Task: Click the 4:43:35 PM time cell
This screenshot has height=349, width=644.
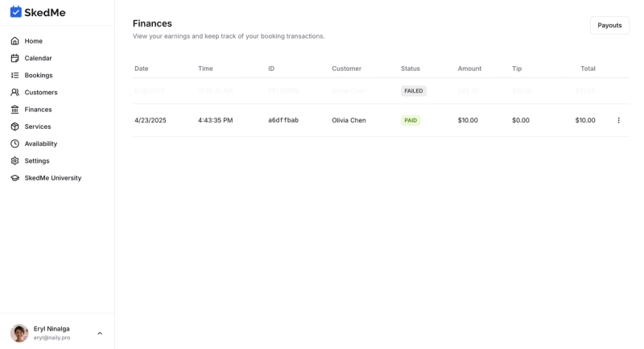Action: coord(215,120)
